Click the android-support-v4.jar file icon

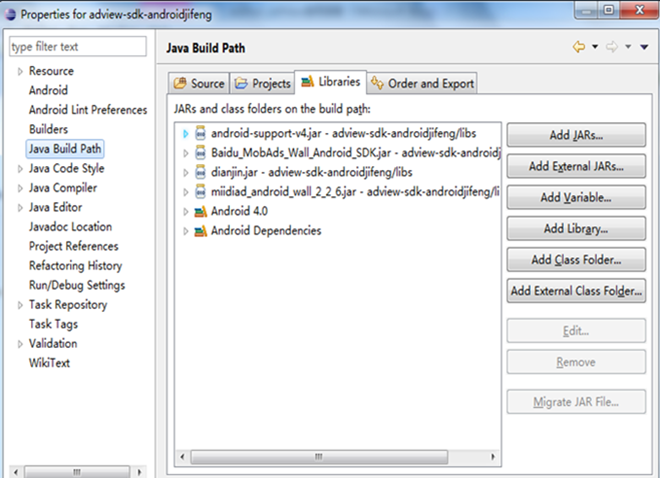[200, 133]
